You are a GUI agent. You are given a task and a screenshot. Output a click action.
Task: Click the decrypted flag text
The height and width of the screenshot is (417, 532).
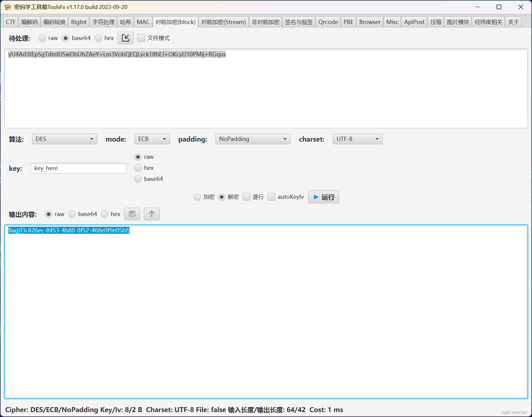[69, 230]
